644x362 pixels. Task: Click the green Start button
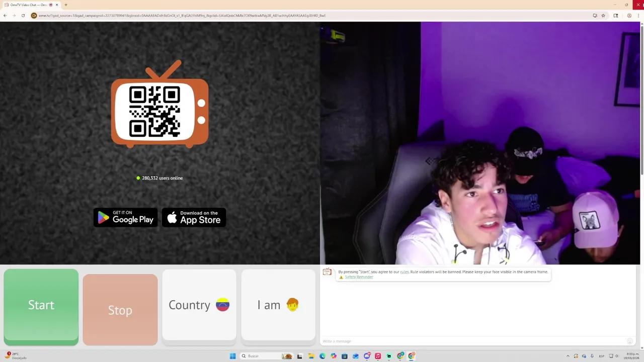tap(41, 306)
